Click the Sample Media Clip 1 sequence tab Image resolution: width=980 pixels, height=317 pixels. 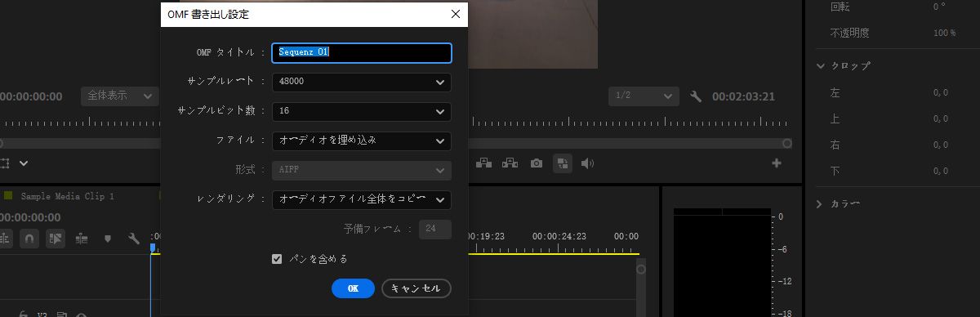pos(67,196)
